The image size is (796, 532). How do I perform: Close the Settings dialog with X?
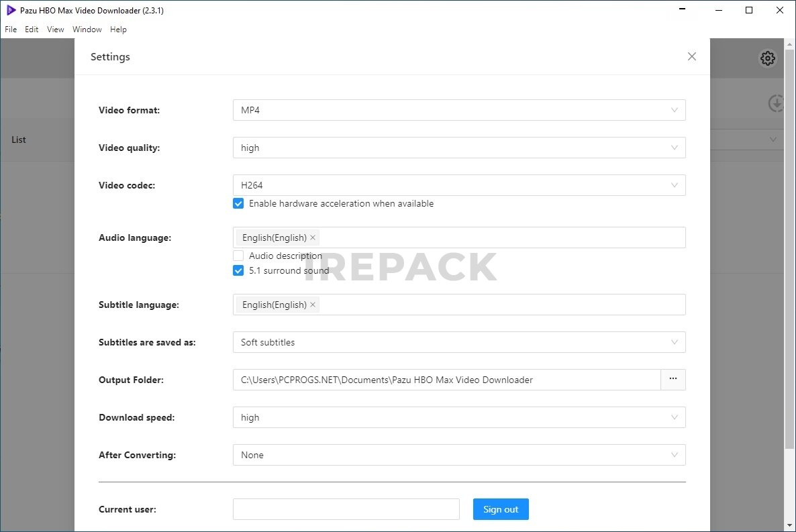point(692,57)
